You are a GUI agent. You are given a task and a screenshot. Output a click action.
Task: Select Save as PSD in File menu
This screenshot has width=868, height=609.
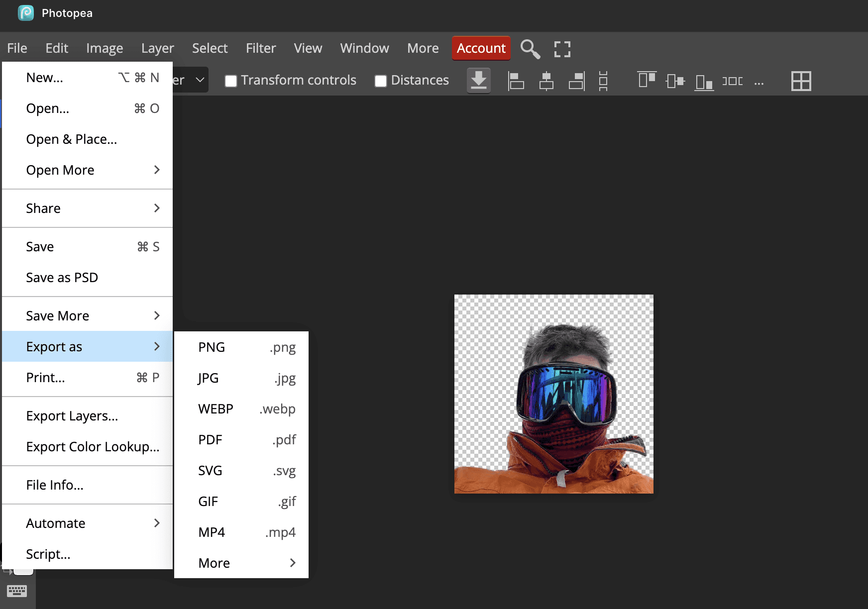tap(62, 278)
